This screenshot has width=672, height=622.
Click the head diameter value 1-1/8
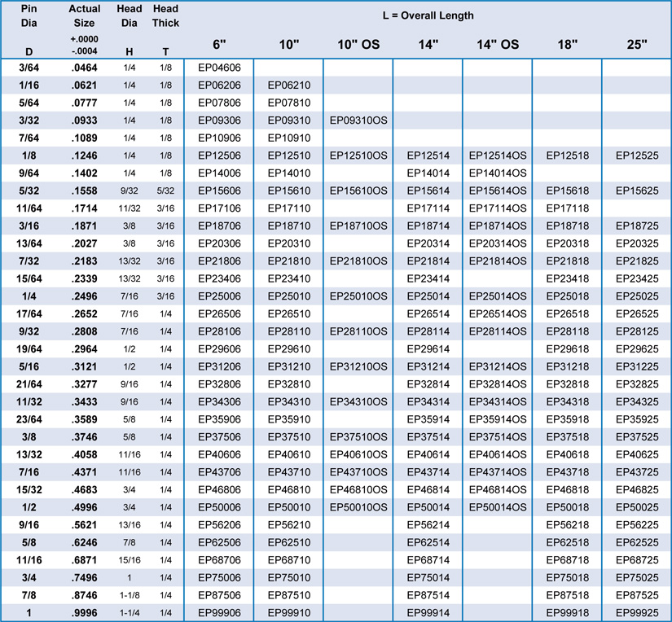130,595
